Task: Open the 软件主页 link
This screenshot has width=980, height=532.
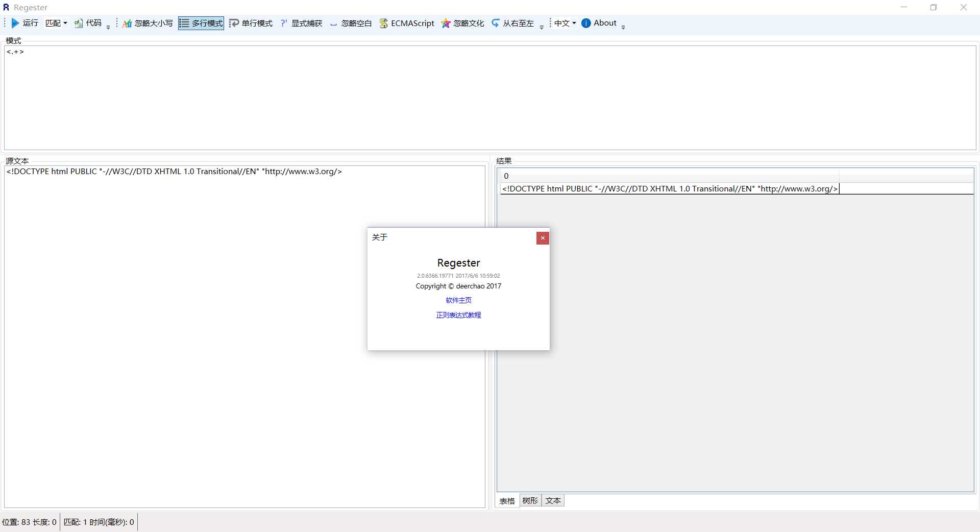Action: point(458,300)
